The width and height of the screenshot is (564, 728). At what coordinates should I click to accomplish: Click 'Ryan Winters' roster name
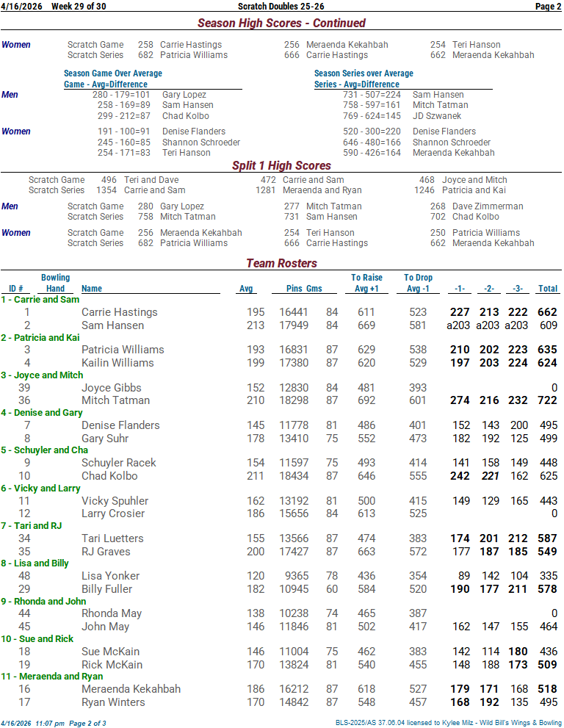pos(113,702)
